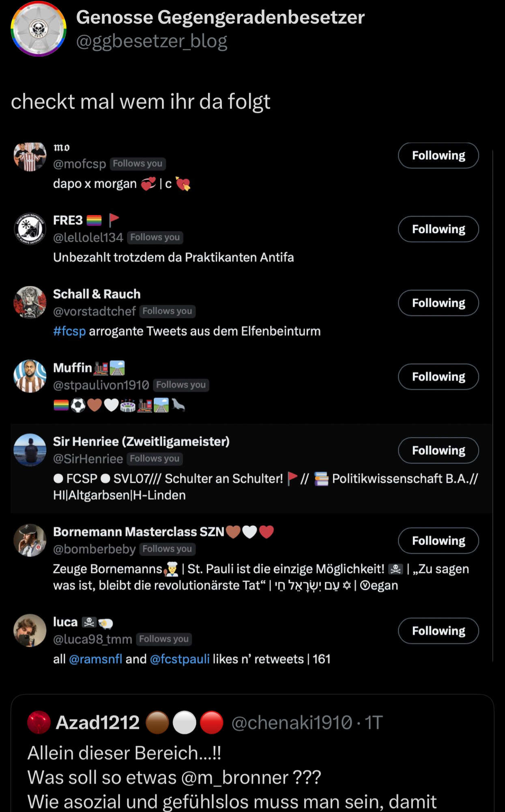Open Azad1212's small red avatar
505x812 pixels.
click(x=39, y=723)
